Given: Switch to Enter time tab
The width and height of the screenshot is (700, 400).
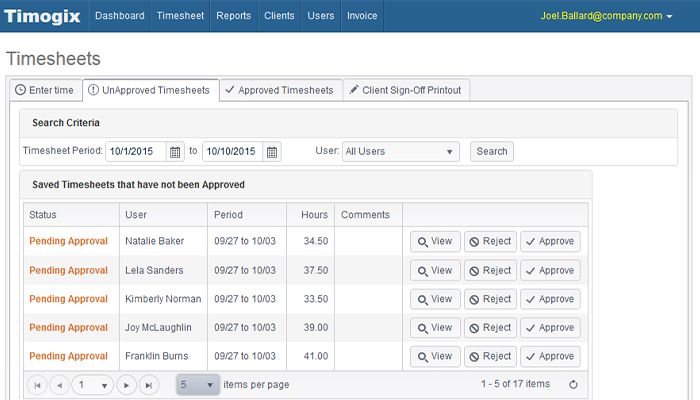Looking at the screenshot, I should [x=45, y=90].
